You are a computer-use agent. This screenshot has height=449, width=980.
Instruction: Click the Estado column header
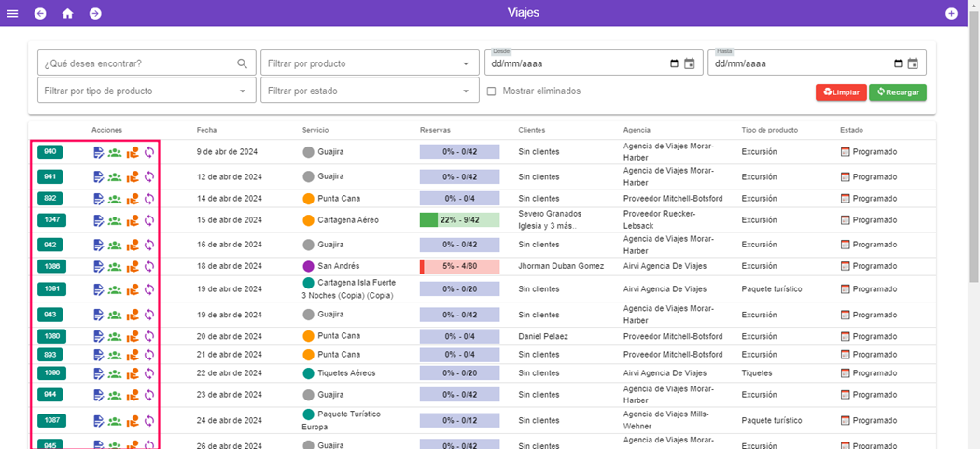click(x=851, y=130)
